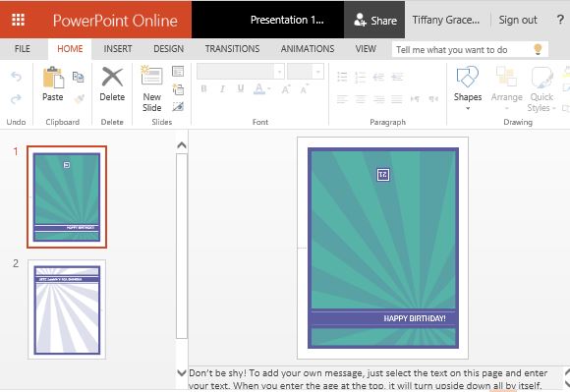Click Increase Indent icon

tap(397, 77)
